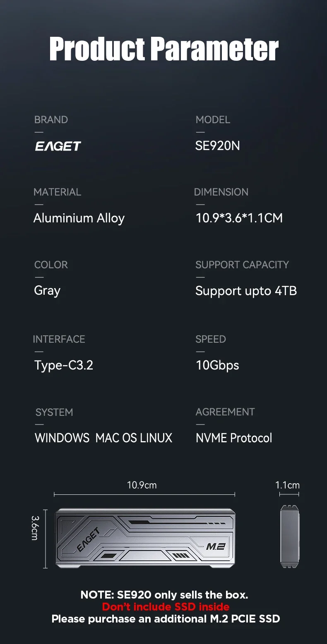Click the SE920N model value
Viewport: 327px width, 644px height.
218,146
